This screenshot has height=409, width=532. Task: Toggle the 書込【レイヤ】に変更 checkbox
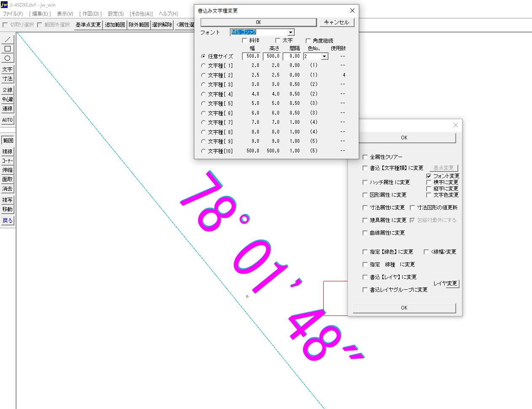[x=365, y=277]
